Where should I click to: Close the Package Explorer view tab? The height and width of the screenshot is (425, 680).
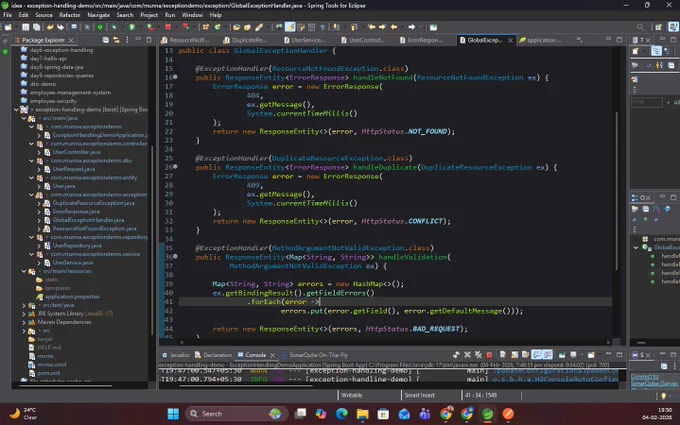pyautogui.click(x=71, y=40)
